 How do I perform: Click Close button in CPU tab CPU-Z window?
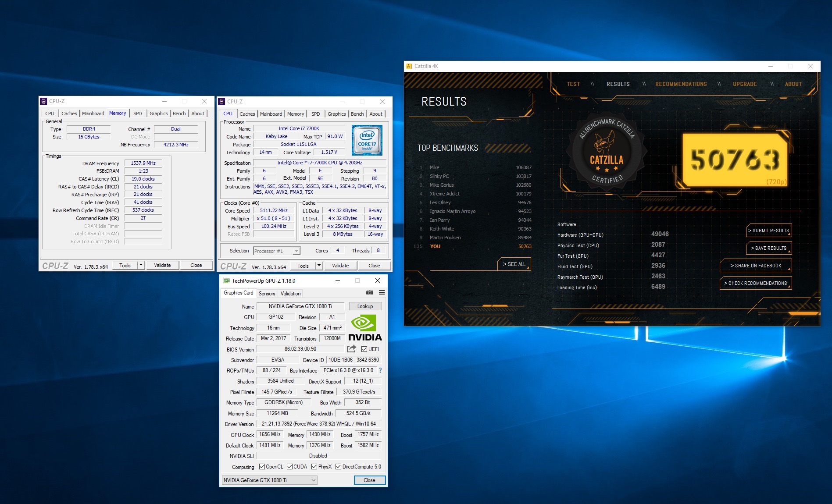click(x=374, y=266)
